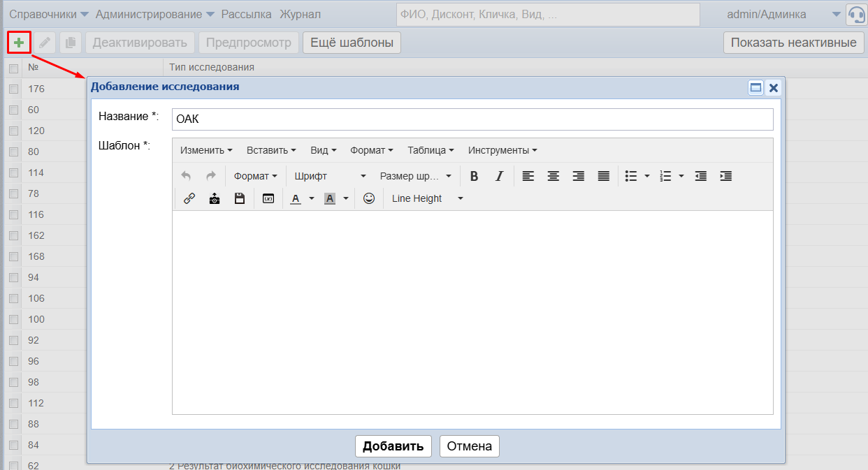The image size is (868, 470).
Task: Toggle bold formatting in the editor
Action: [474, 176]
